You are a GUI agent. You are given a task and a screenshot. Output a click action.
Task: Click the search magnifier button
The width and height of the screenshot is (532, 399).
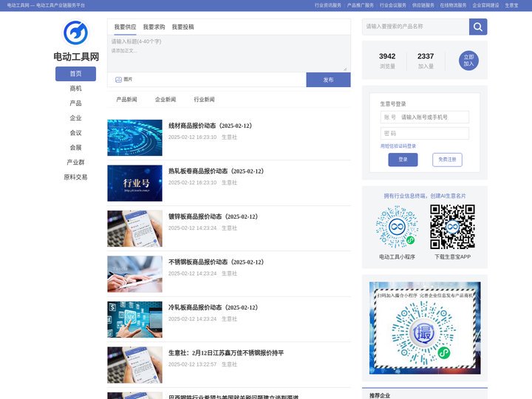point(478,27)
